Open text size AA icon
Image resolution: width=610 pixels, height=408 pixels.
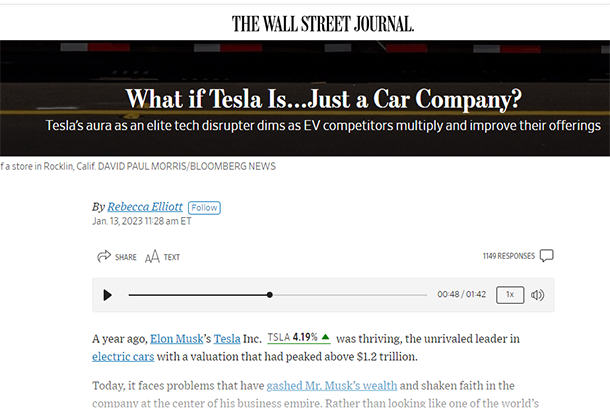[x=152, y=257]
